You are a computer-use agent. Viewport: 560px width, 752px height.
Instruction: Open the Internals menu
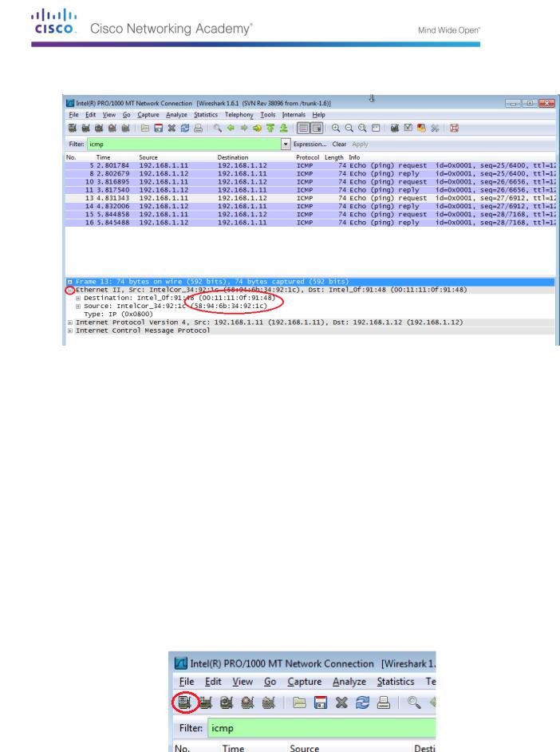(x=294, y=115)
